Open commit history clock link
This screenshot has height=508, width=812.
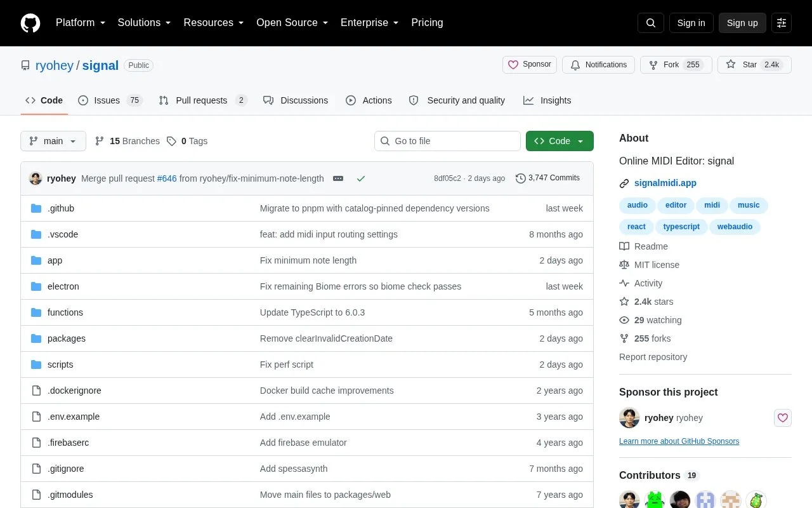[x=547, y=178]
